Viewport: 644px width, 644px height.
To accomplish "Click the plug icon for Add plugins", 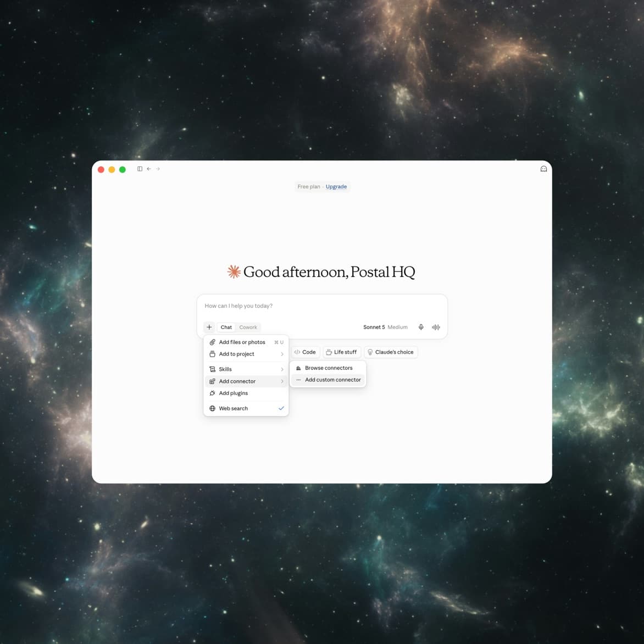I will (x=212, y=393).
